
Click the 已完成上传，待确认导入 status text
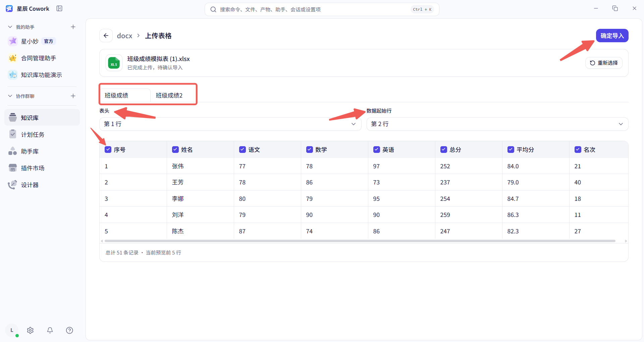(x=155, y=67)
